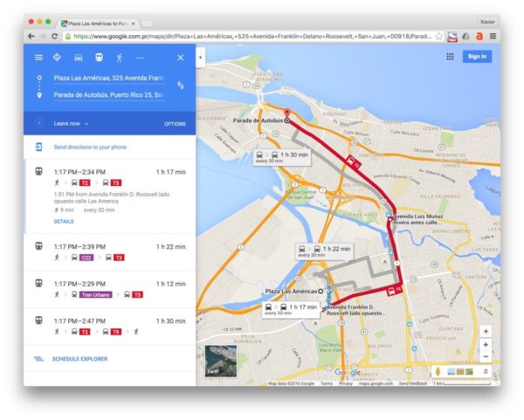This screenshot has height=420, width=524.
Task: Click Send feedback in map footer
Action: pyautogui.click(x=413, y=383)
